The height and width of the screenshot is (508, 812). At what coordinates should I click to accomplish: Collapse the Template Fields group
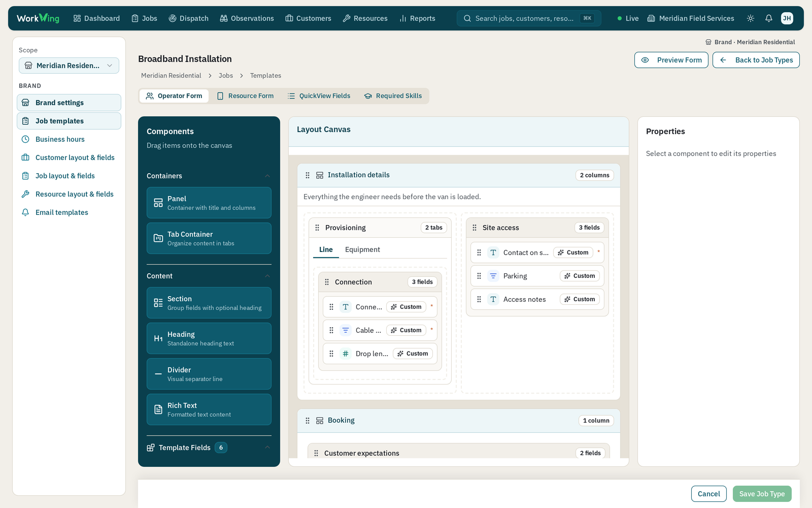(x=267, y=448)
